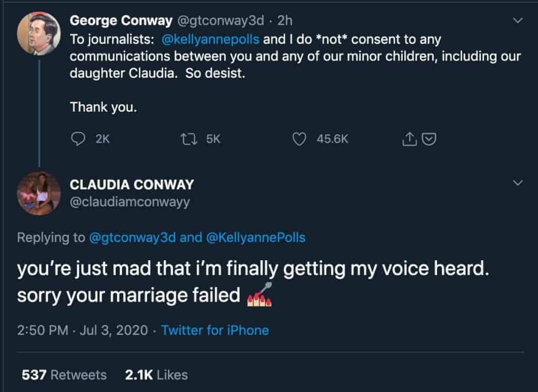538x392 pixels.
Task: Expand the chevron menu on Claudia Conway's tweet
Action: (518, 183)
